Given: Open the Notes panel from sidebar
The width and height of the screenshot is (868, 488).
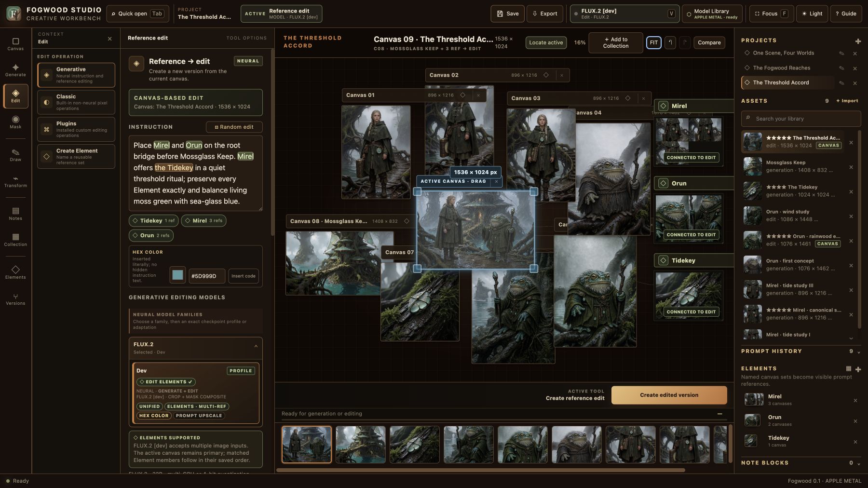Looking at the screenshot, I should [x=15, y=214].
